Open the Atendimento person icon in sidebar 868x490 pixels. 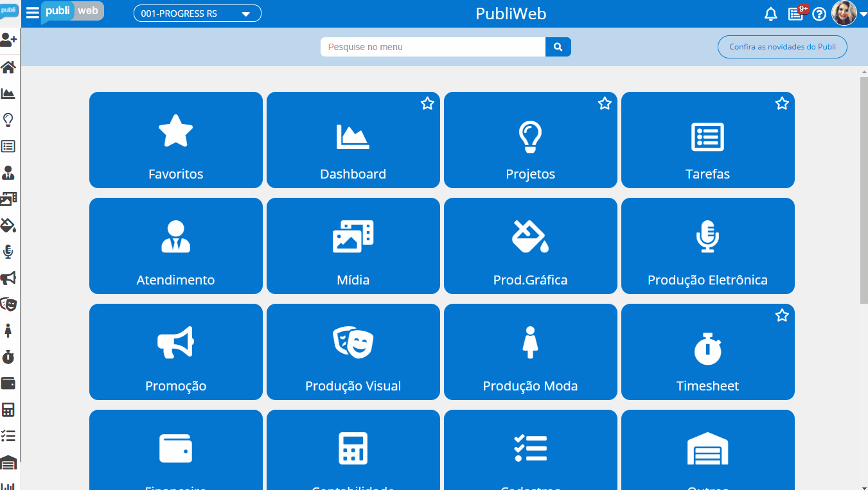(x=8, y=172)
